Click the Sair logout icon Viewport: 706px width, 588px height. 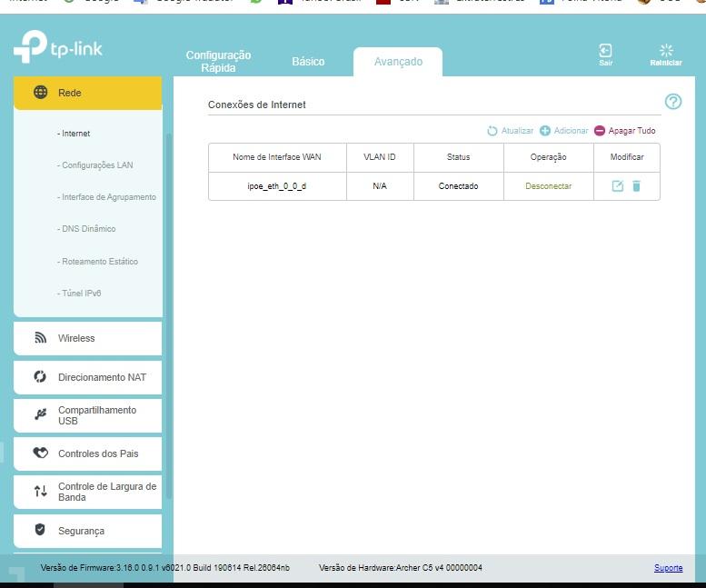tap(605, 54)
